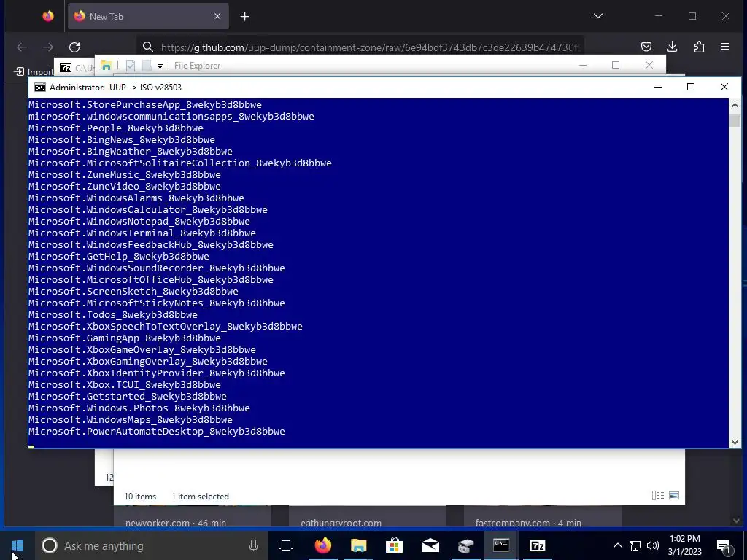Switch to the command prompt taskbar icon
The height and width of the screenshot is (560, 747).
click(501, 545)
